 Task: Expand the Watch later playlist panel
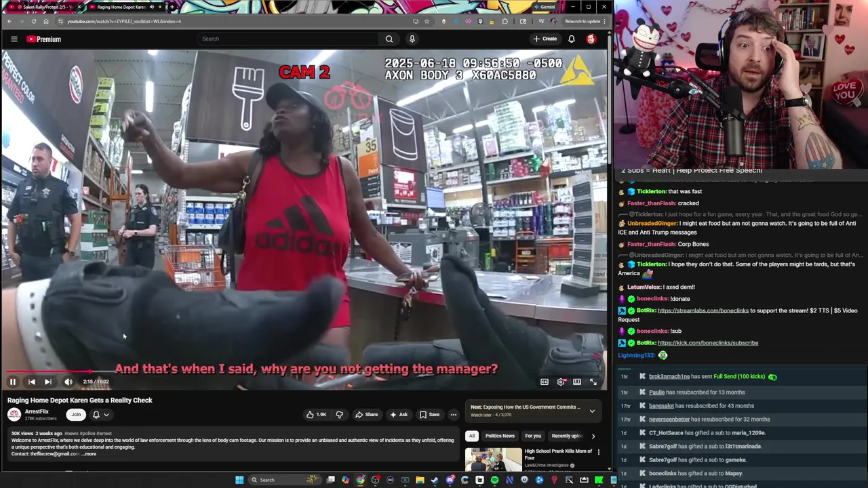click(592, 411)
